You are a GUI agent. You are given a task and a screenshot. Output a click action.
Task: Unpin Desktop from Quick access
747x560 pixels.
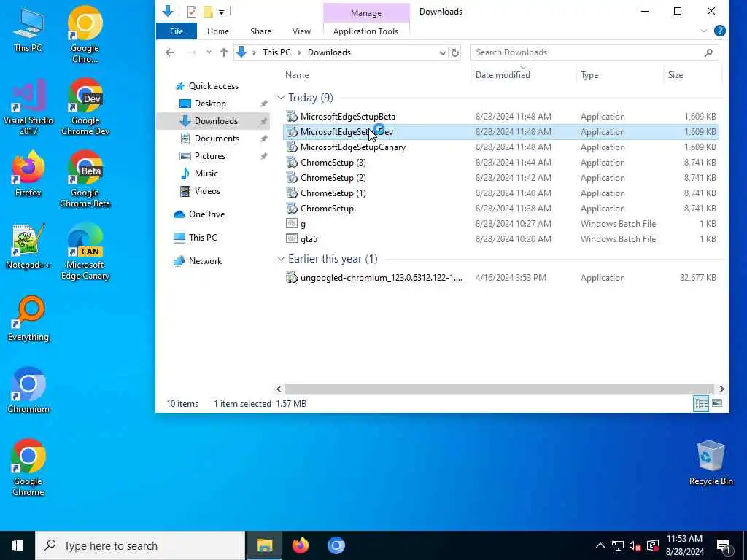point(263,104)
